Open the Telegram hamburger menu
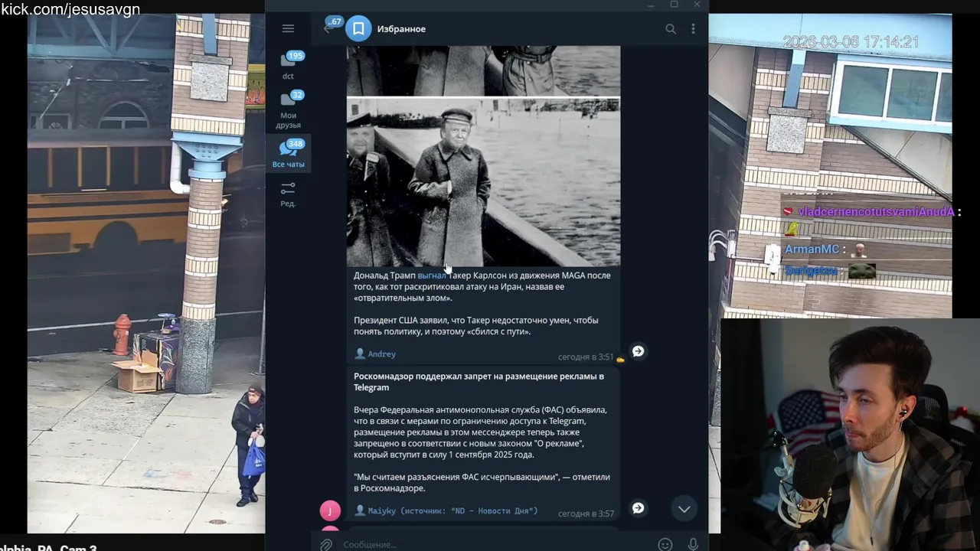 tap(288, 28)
